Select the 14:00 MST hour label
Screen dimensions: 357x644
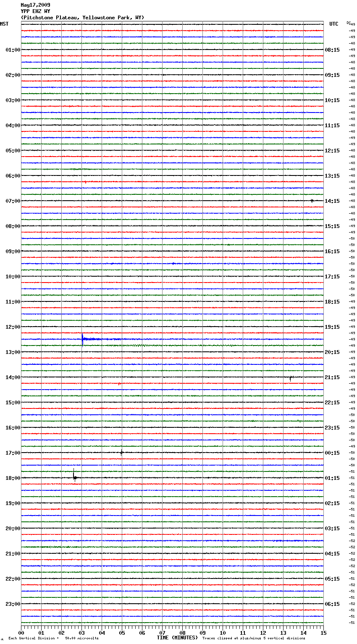(x=13, y=377)
